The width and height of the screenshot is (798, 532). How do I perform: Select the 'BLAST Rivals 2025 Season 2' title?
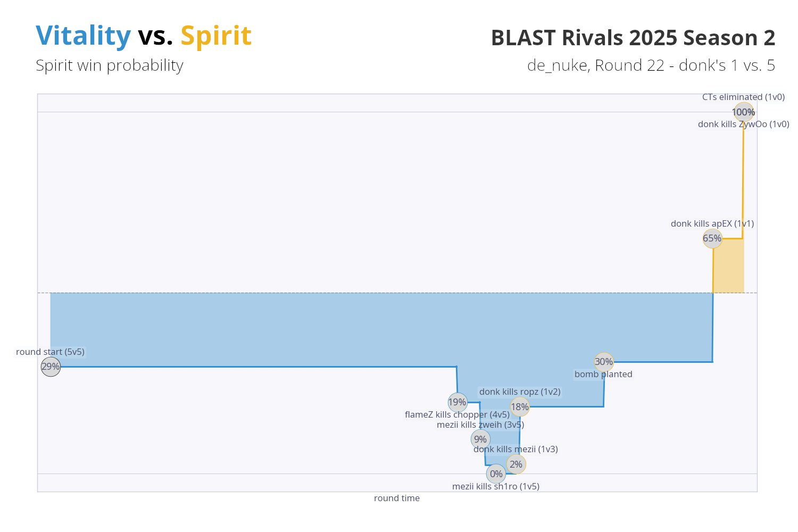coord(633,38)
